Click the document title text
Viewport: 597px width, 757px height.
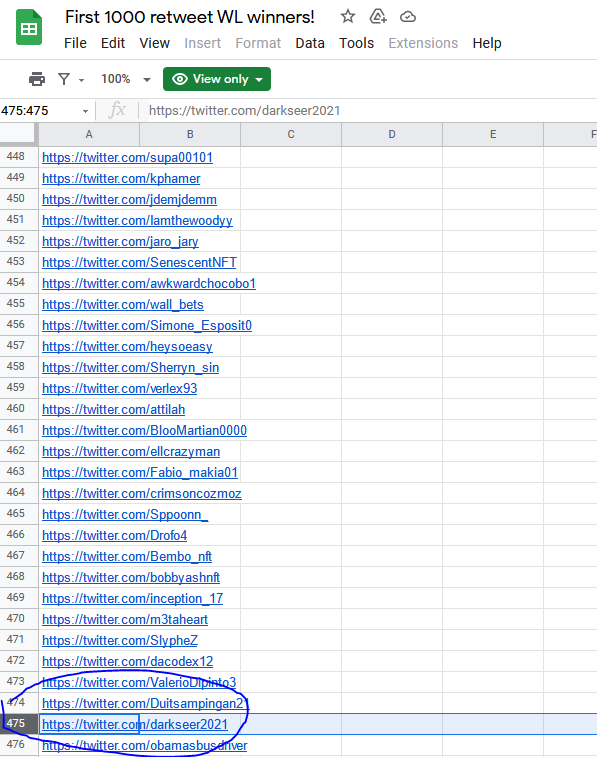pos(190,17)
